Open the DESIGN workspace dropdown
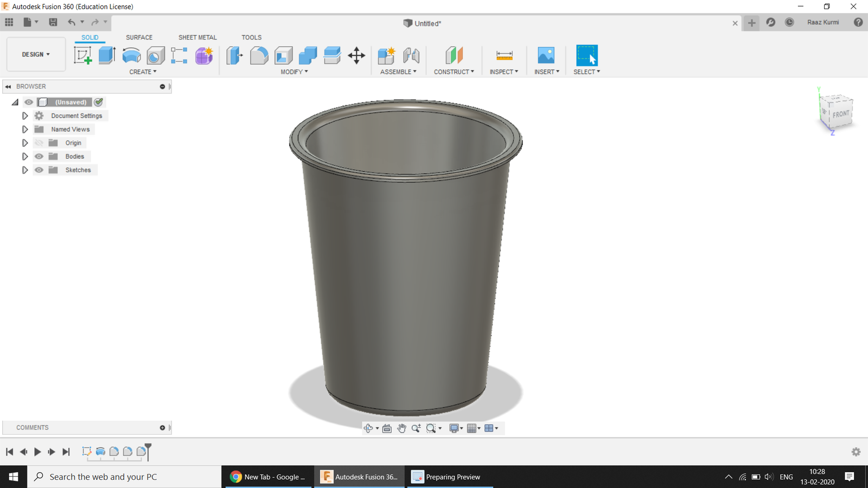This screenshot has width=868, height=488. click(36, 54)
